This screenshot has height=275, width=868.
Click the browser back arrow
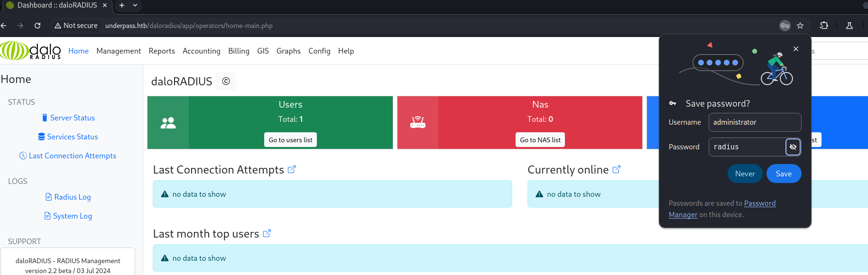tap(3, 26)
